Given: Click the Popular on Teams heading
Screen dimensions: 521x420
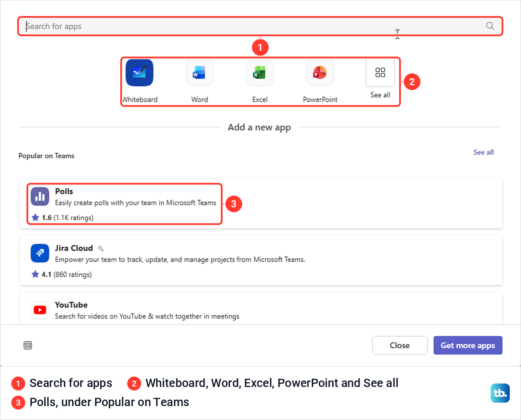Looking at the screenshot, I should coord(46,156).
